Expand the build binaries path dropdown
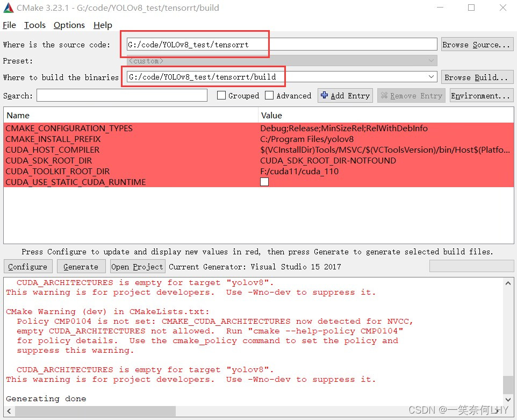The height and width of the screenshot is (420, 517). click(x=433, y=76)
